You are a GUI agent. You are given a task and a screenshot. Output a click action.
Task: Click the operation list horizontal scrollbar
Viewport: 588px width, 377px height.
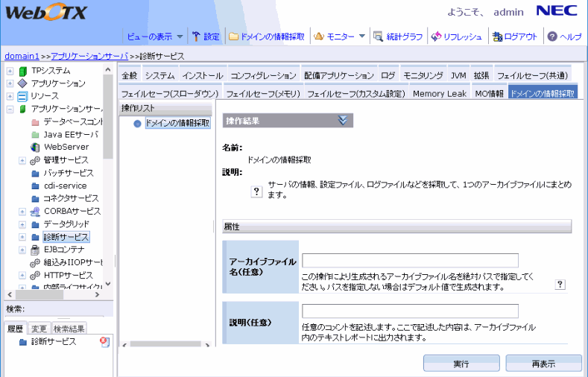click(166, 344)
